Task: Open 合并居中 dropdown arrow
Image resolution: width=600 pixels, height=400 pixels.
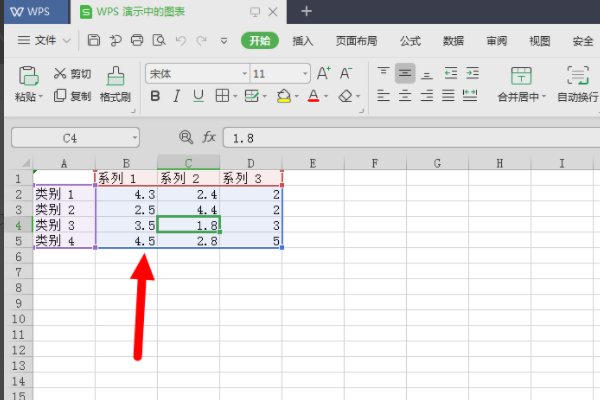Action: point(544,96)
